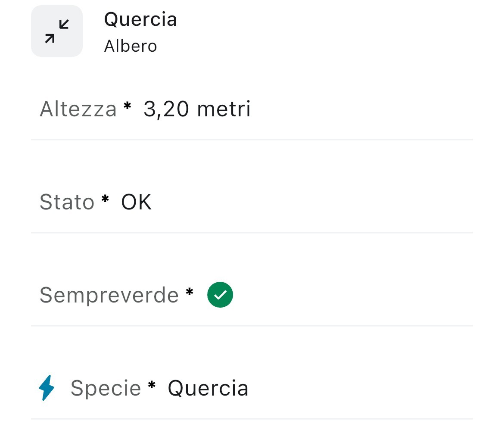This screenshot has width=504, height=424.
Task: Toggle the green Sempreverde checkmark
Action: point(220,295)
